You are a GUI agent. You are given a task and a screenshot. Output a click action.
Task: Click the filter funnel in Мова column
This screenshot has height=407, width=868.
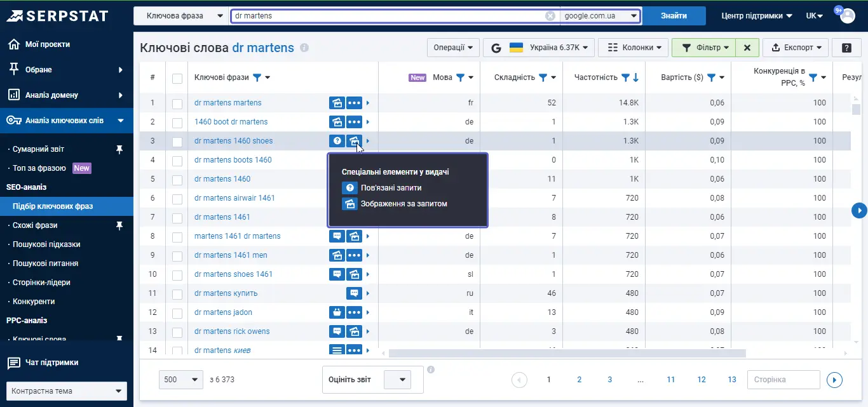461,77
